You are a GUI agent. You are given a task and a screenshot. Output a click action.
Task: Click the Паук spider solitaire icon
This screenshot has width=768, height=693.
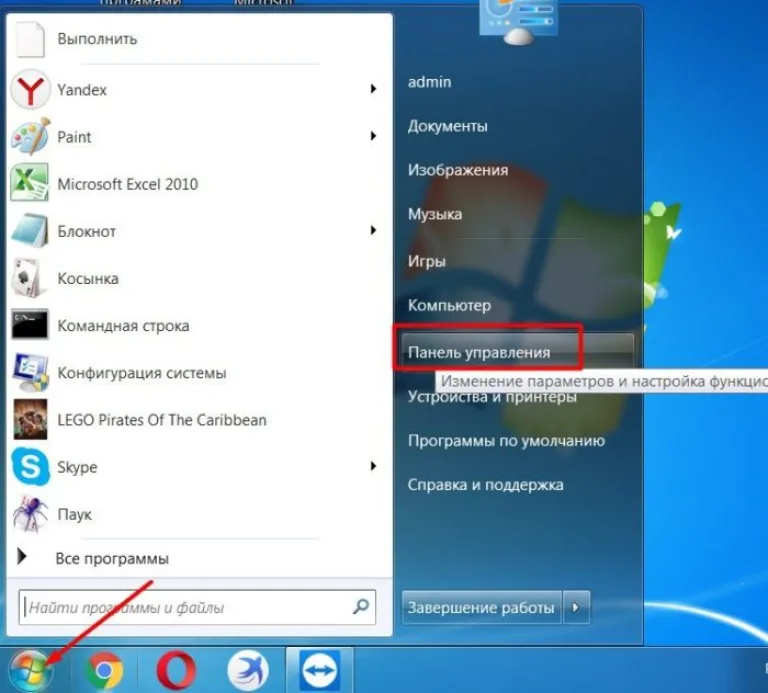pos(30,513)
